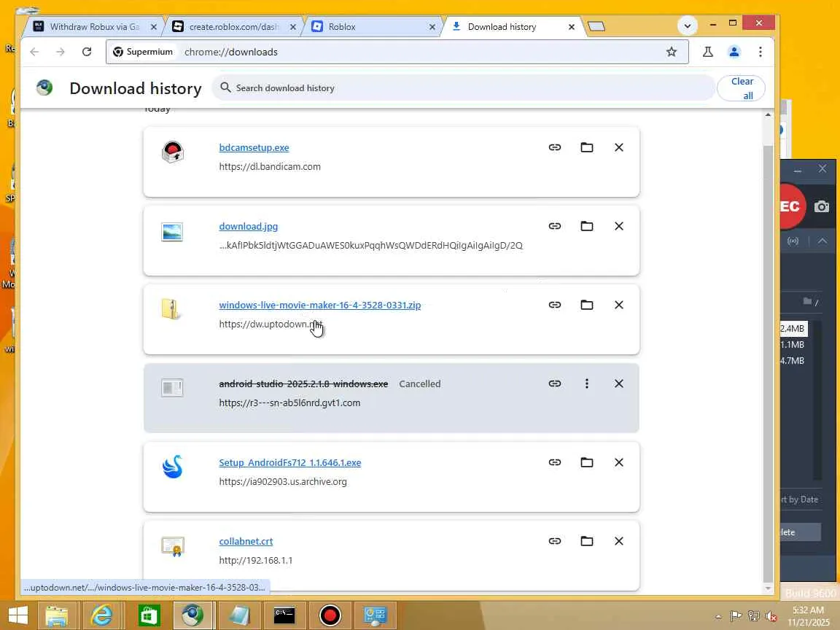The height and width of the screenshot is (630, 840).
Task: Copy link for Setup_AndroidFs712 exe
Action: click(x=554, y=462)
